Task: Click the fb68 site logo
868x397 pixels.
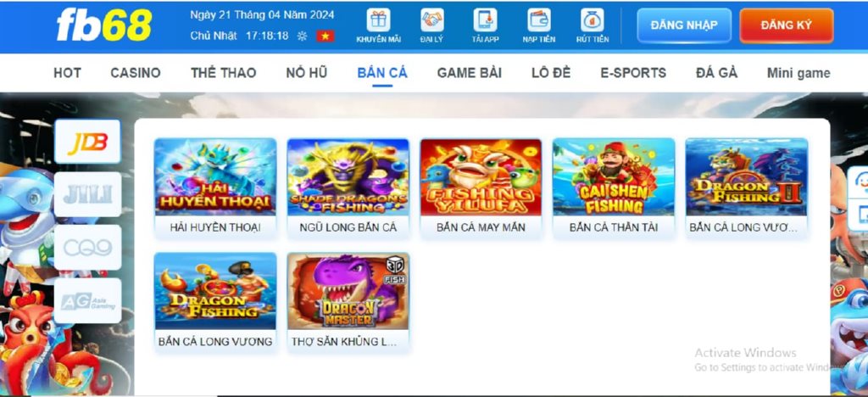Action: tap(103, 25)
